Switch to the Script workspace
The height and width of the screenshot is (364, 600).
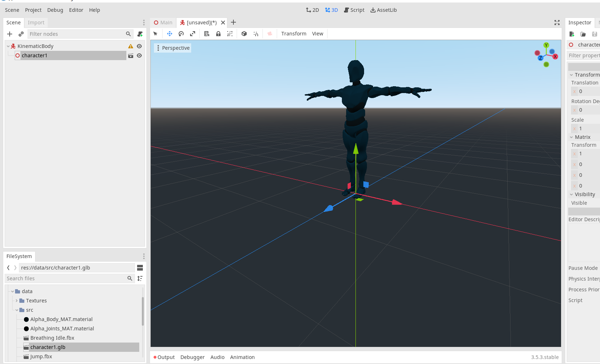coord(354,10)
